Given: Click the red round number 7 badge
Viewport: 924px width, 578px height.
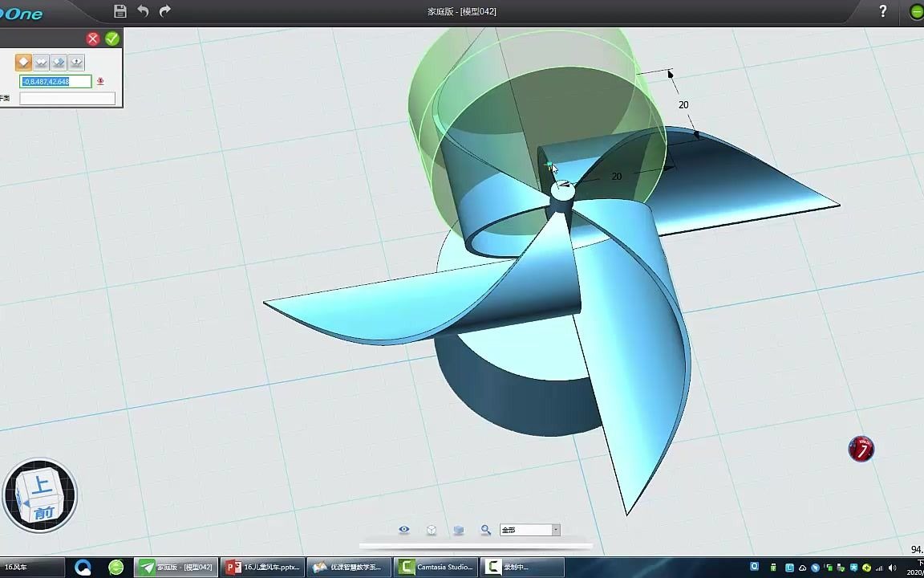Looking at the screenshot, I should point(861,450).
